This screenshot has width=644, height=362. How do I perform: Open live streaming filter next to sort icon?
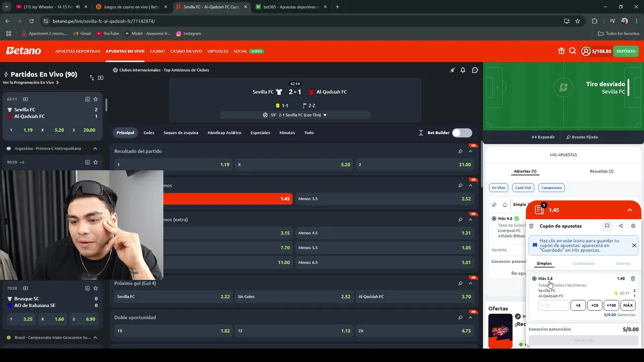pos(101,77)
